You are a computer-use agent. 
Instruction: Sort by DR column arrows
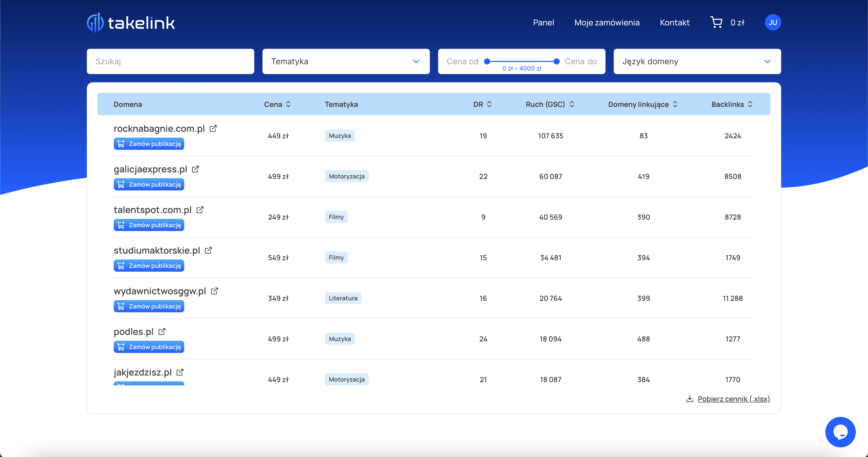(x=489, y=104)
